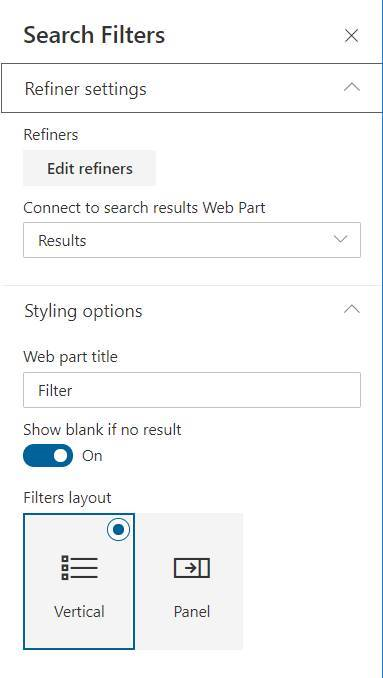The height and width of the screenshot is (678, 383).
Task: Select the Vertical filters layout option
Action: (79, 581)
